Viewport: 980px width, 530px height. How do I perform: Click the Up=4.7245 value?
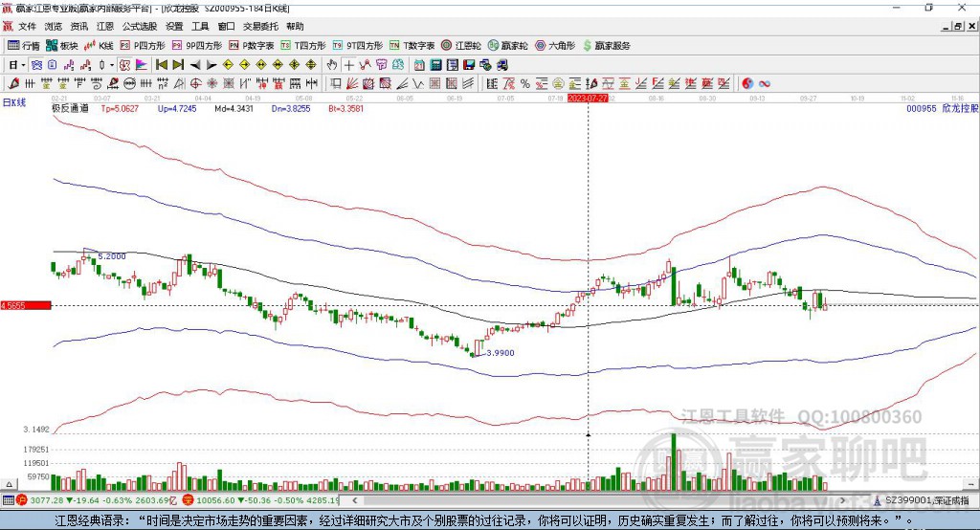pos(177,108)
